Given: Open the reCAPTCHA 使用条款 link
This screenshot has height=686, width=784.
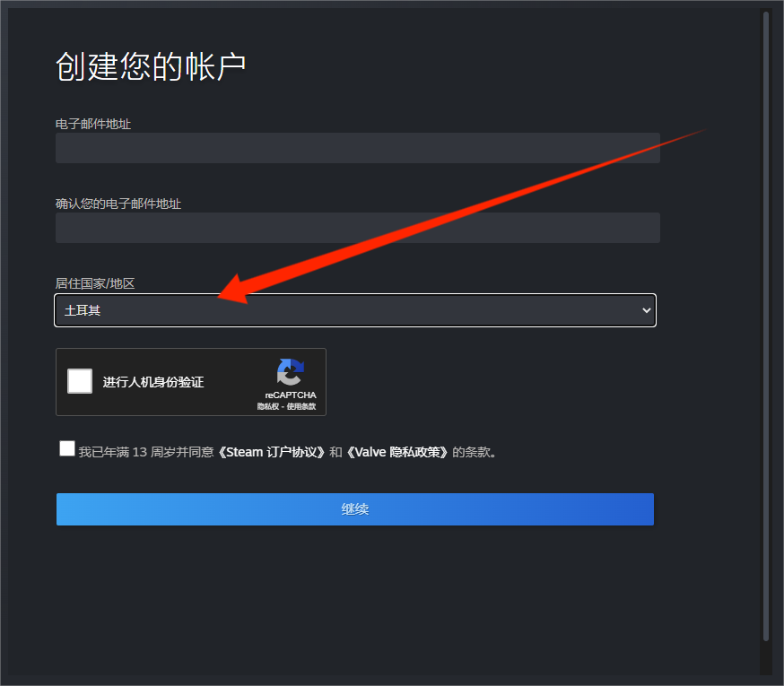Looking at the screenshot, I should pyautogui.click(x=301, y=406).
